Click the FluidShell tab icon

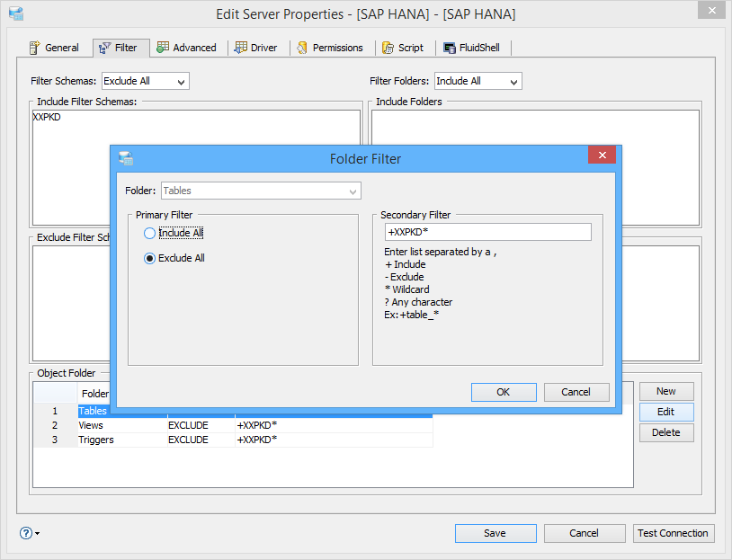click(x=449, y=48)
